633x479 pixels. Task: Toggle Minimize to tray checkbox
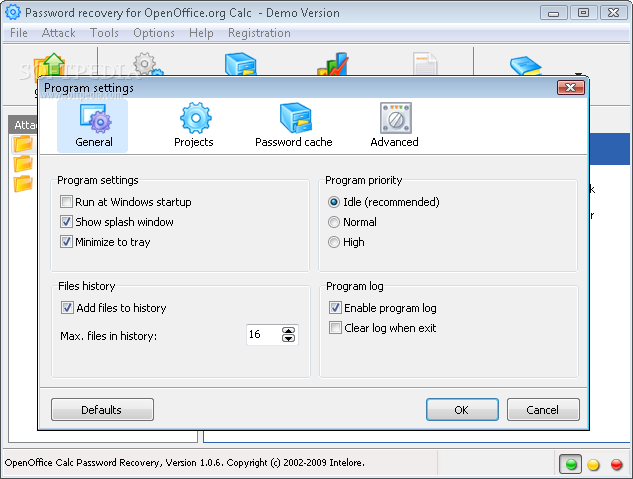[x=66, y=242]
